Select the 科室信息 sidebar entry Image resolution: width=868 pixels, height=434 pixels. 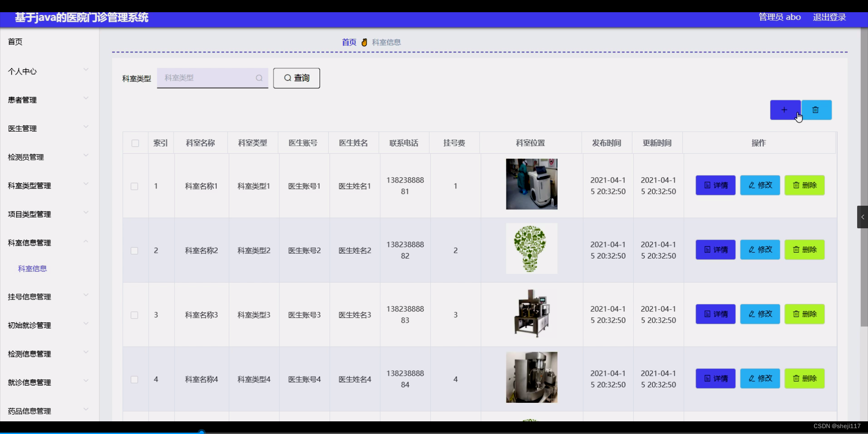[32, 268]
